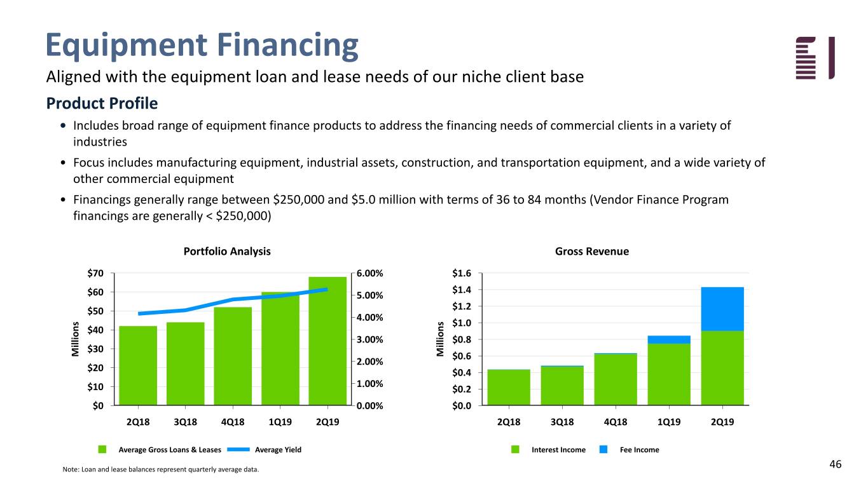
Task: Click the 2Q18 bar in Gross Revenue
Action: point(509,387)
